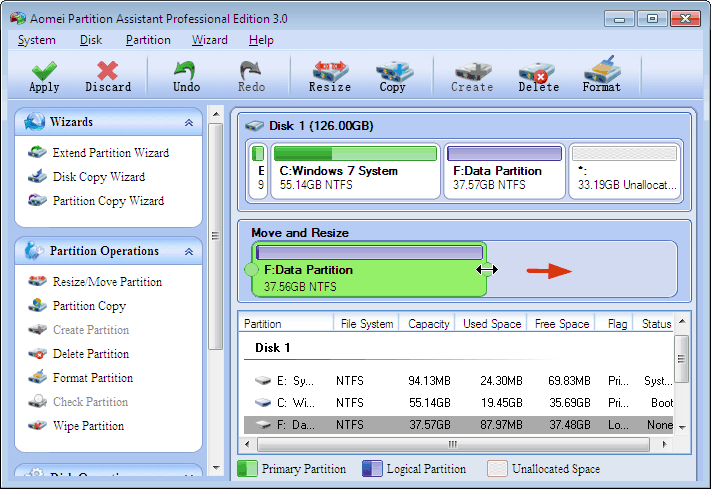Select the F: Da... partition row
Image resolution: width=711 pixels, height=489 pixels.
coord(458,425)
